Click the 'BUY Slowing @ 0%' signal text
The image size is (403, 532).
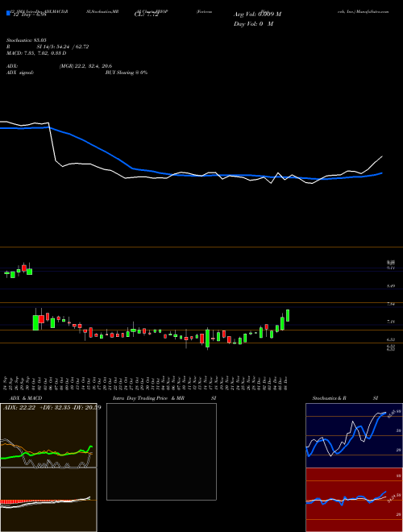[127, 73]
